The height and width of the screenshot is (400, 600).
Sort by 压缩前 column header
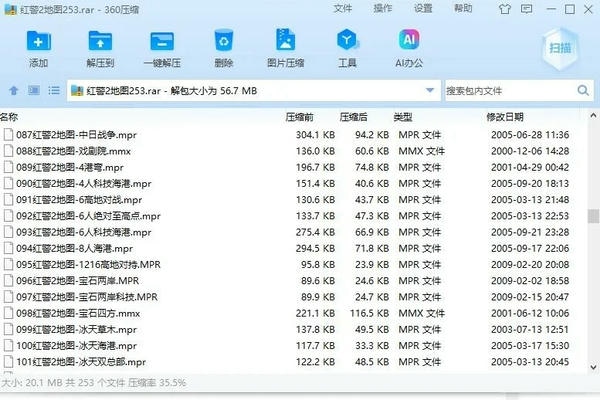pos(300,117)
